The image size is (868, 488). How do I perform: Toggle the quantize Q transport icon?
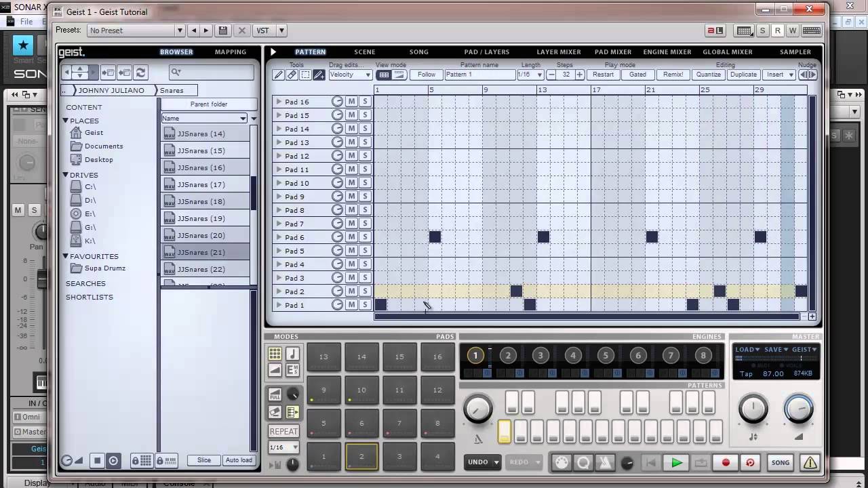[x=583, y=463]
